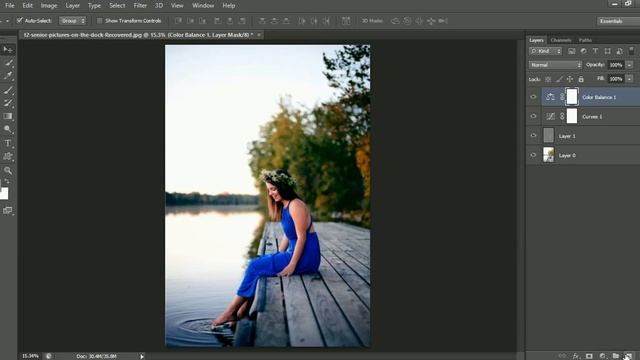This screenshot has width=640, height=360.
Task: Open the layer filter Kind dropdown
Action: 546,51
